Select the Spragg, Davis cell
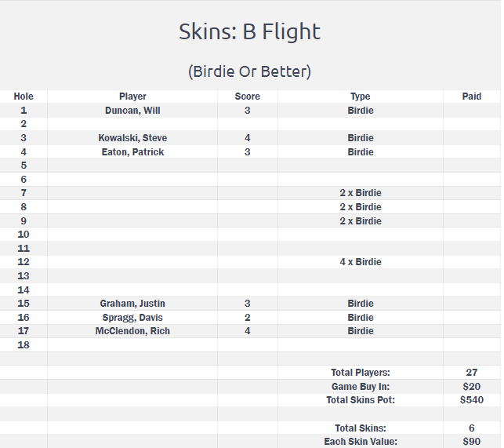Viewport: 504px width, 448px height. click(132, 317)
